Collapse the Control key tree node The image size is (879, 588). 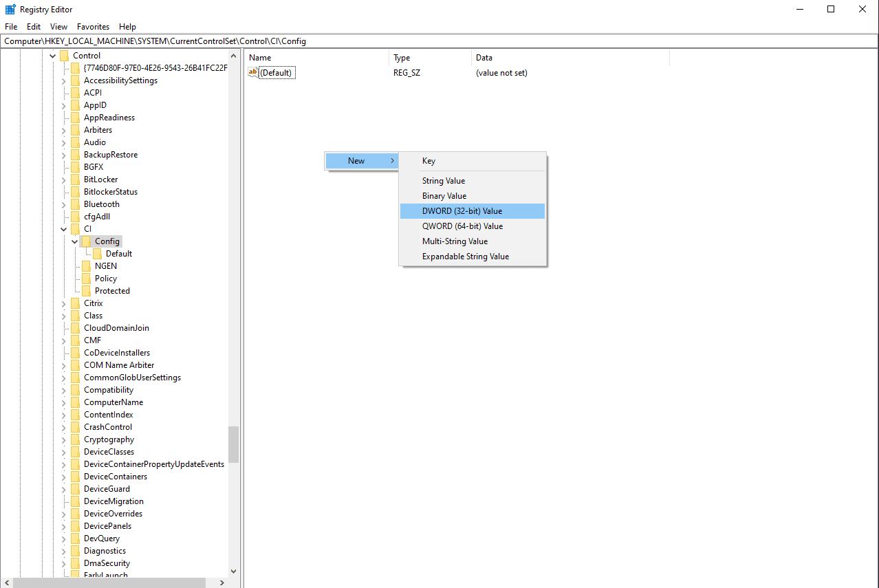point(53,56)
